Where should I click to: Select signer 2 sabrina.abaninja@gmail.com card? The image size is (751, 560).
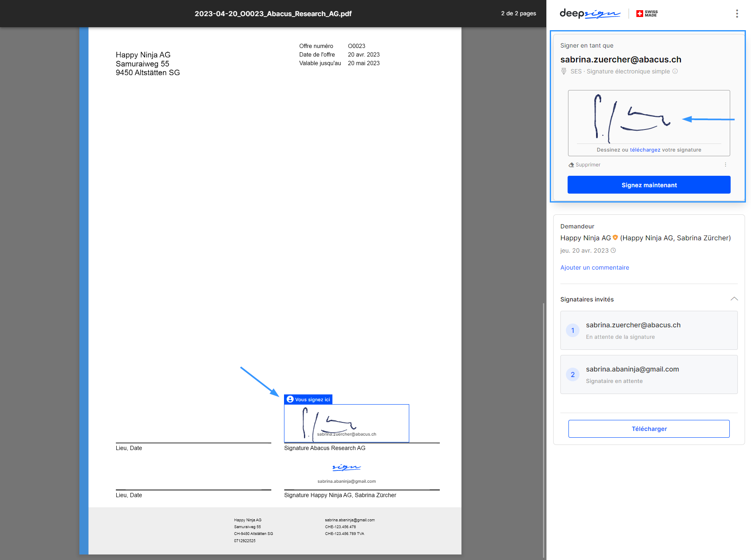click(649, 374)
